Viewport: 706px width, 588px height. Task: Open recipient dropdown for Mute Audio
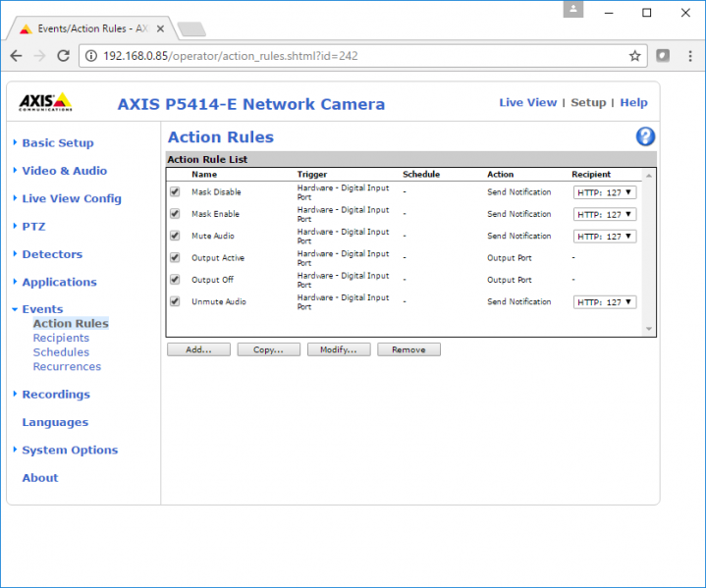[605, 237]
